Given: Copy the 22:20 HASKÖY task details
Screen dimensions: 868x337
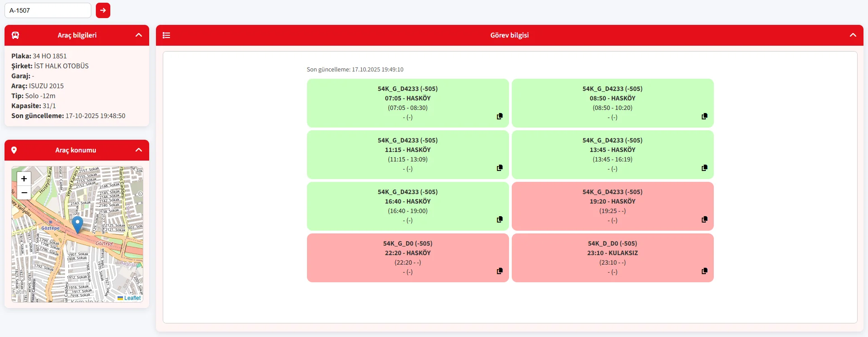Looking at the screenshot, I should [x=500, y=271].
